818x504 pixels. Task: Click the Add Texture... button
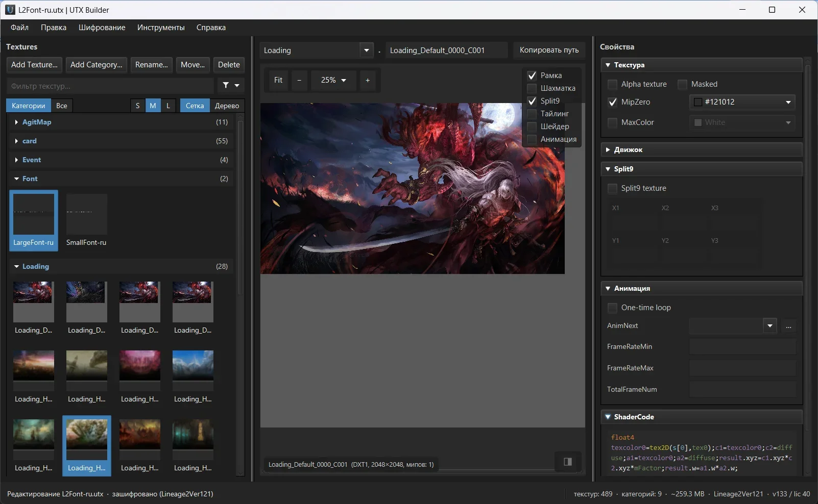34,65
